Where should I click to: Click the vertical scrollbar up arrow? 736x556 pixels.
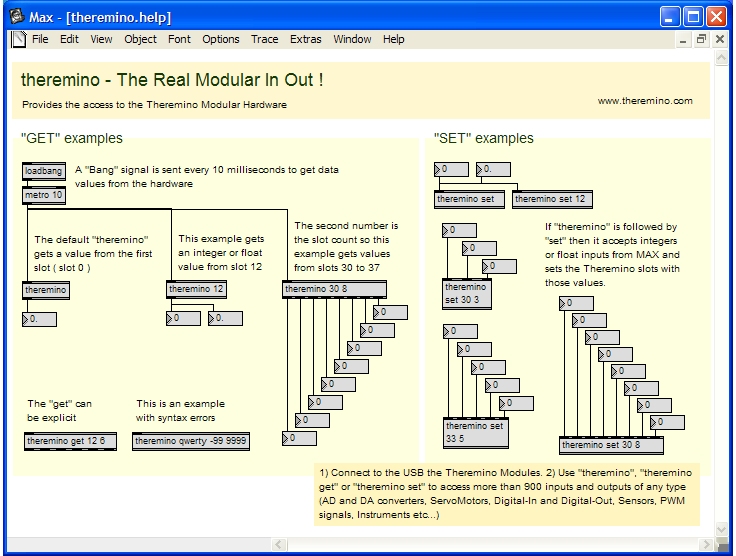pos(721,58)
